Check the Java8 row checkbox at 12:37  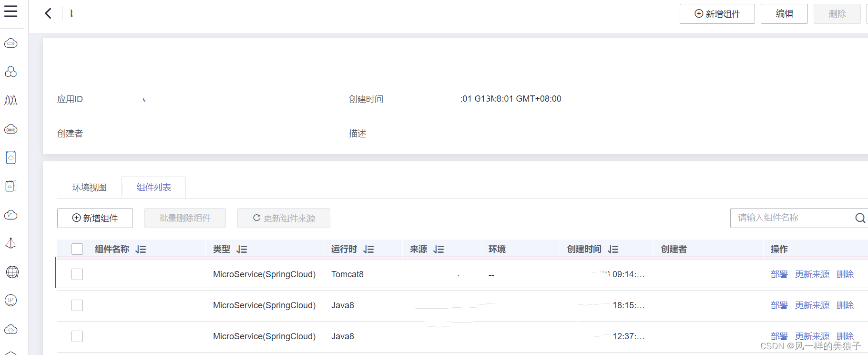pyautogui.click(x=77, y=336)
